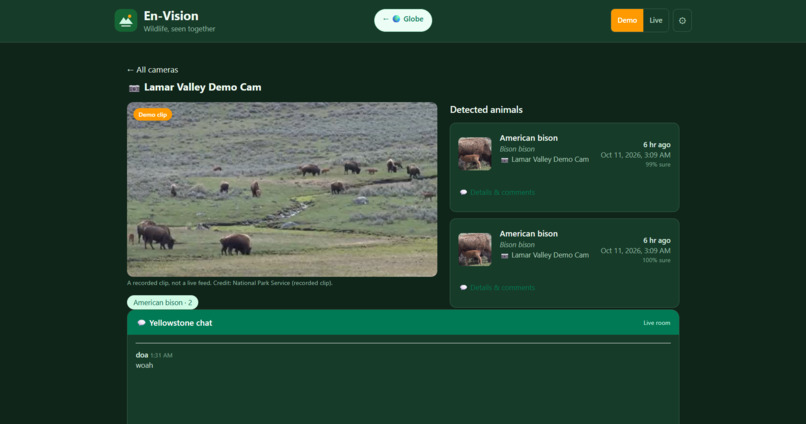Click the Live room label
This screenshot has width=806, height=424.
(x=656, y=323)
